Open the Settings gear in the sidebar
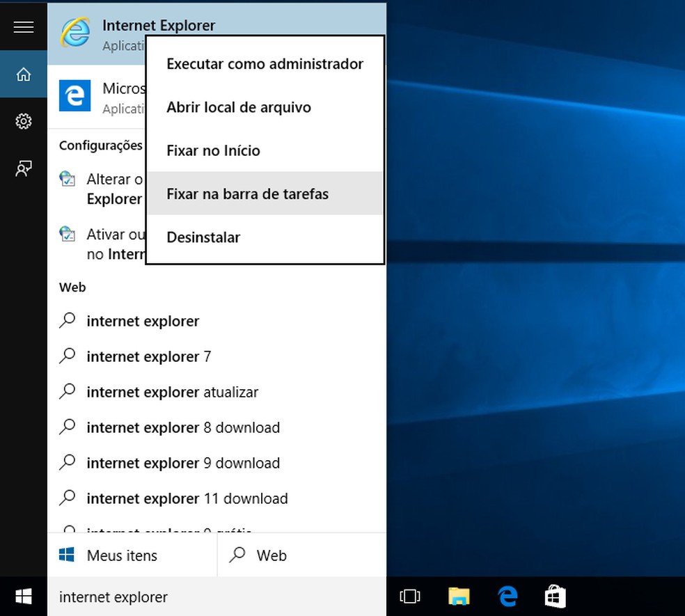Image resolution: width=685 pixels, height=616 pixels. point(23,121)
